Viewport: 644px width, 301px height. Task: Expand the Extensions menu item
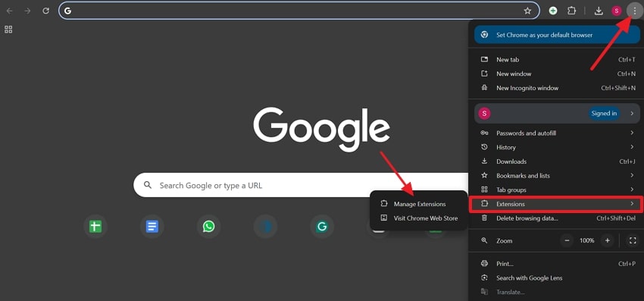[556, 204]
